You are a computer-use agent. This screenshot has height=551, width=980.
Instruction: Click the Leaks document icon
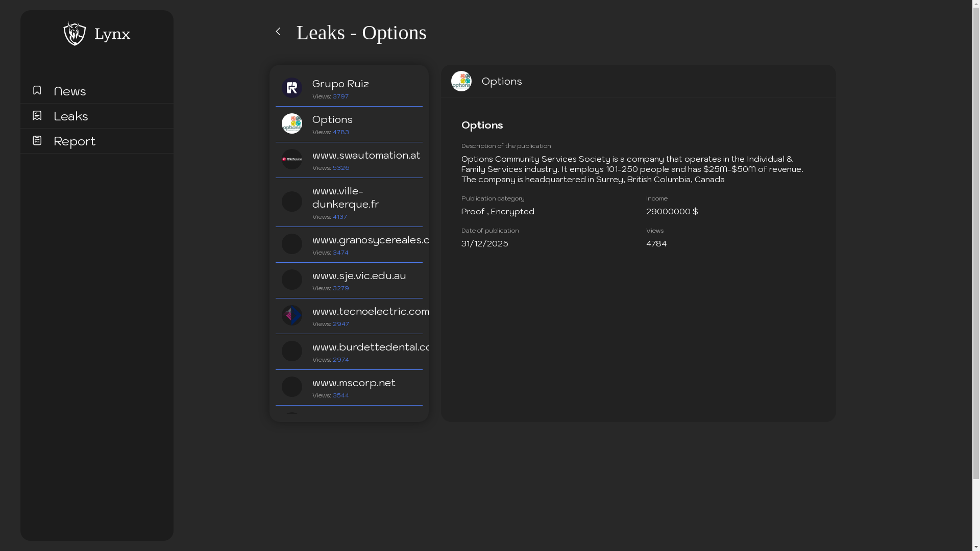[x=37, y=116]
